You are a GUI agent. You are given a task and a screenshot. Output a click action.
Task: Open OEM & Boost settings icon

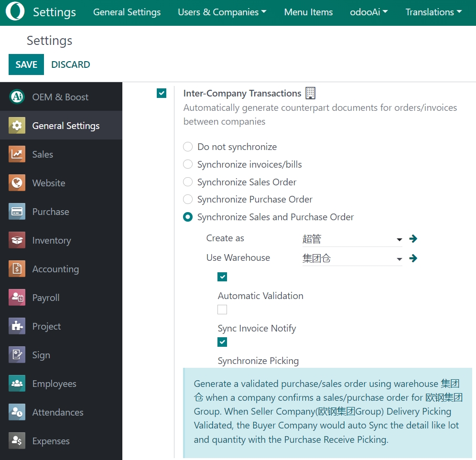17,97
